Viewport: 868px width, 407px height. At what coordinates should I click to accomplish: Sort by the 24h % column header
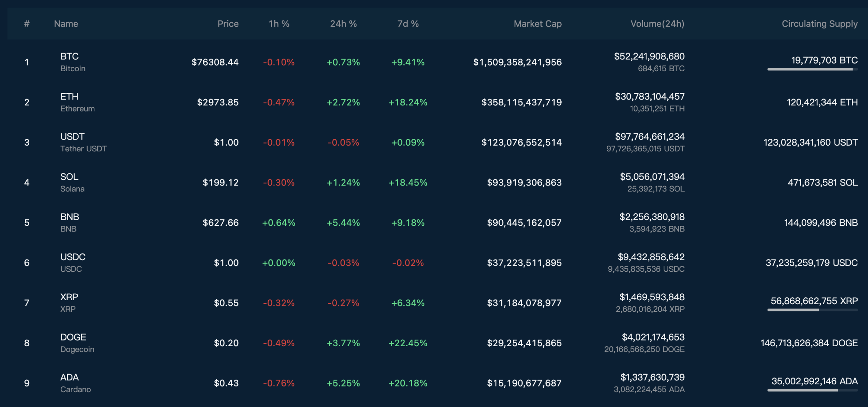[343, 24]
